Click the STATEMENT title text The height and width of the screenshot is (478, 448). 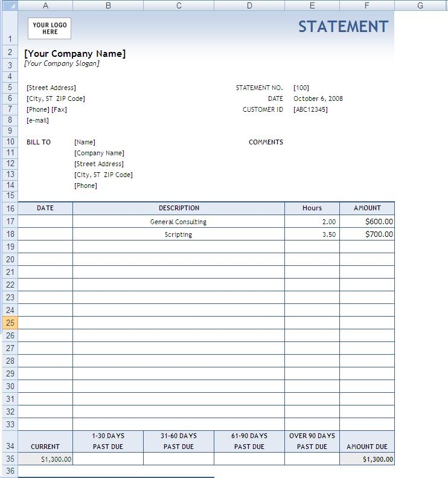[x=343, y=27]
